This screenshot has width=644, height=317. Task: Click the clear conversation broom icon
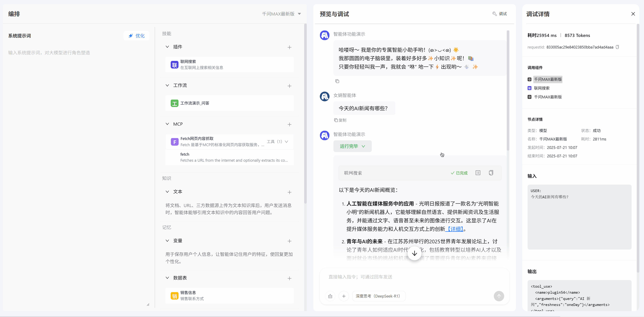pos(330,296)
